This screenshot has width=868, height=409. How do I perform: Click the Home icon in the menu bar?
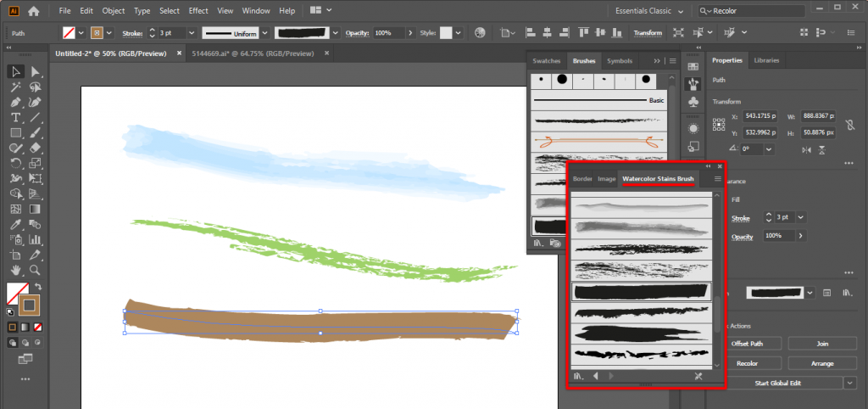pyautogui.click(x=33, y=11)
